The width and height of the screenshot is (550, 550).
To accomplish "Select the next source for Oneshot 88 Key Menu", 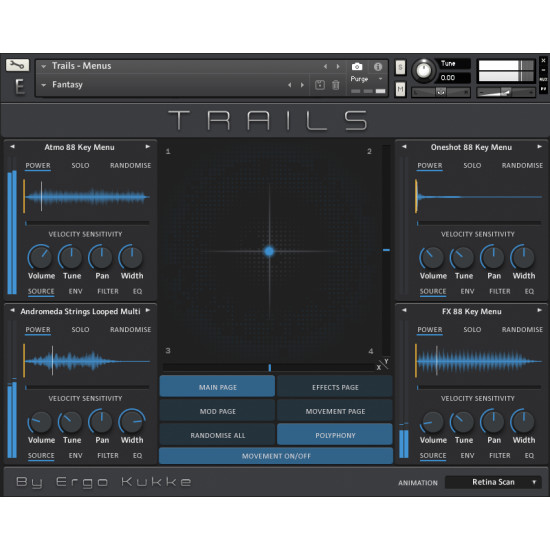I will (539, 147).
